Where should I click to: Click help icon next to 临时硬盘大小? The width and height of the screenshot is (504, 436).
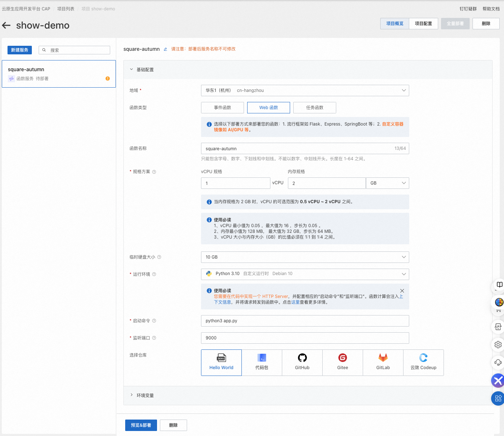159,257
